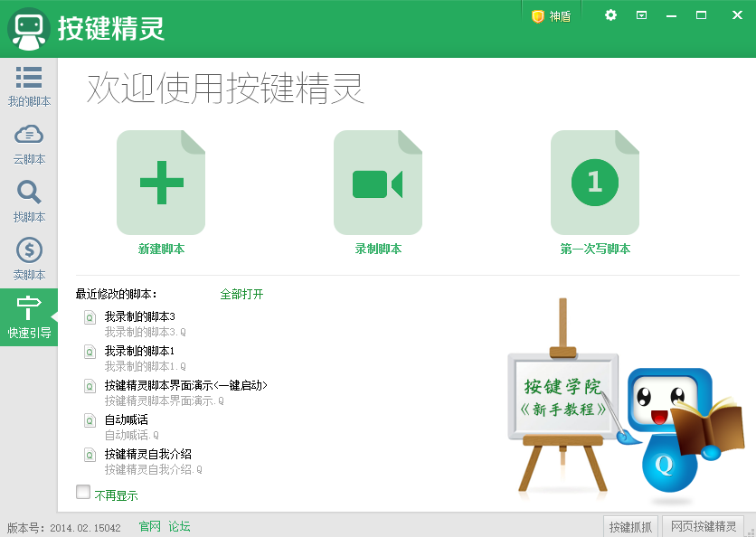This screenshot has width=756, height=537.
Task: Click file icon beside 我录制的脚本1
Action: 90,352
